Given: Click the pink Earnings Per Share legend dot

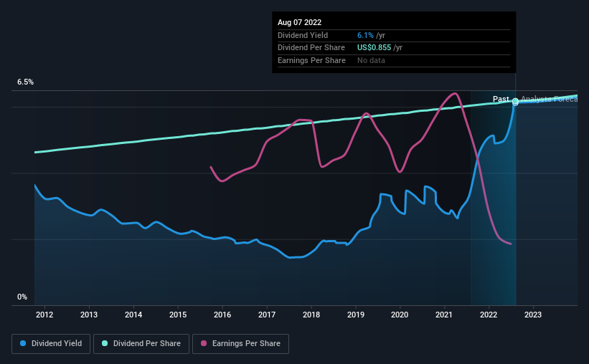Looking at the screenshot, I should (x=204, y=343).
